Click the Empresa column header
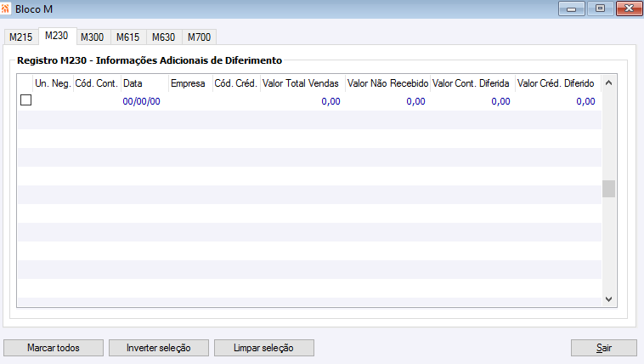The width and height of the screenshot is (644, 364). click(x=190, y=83)
